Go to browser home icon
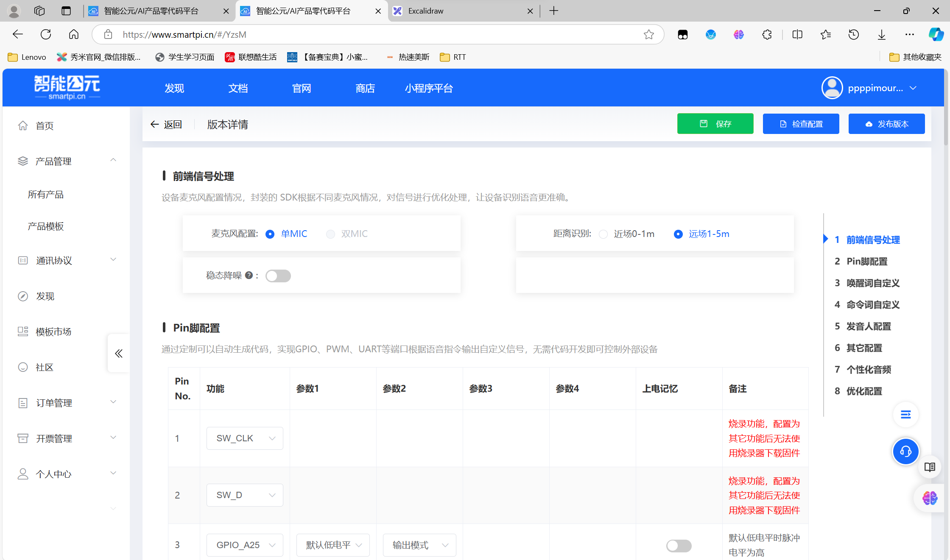This screenshot has height=560, width=950. [x=74, y=34]
